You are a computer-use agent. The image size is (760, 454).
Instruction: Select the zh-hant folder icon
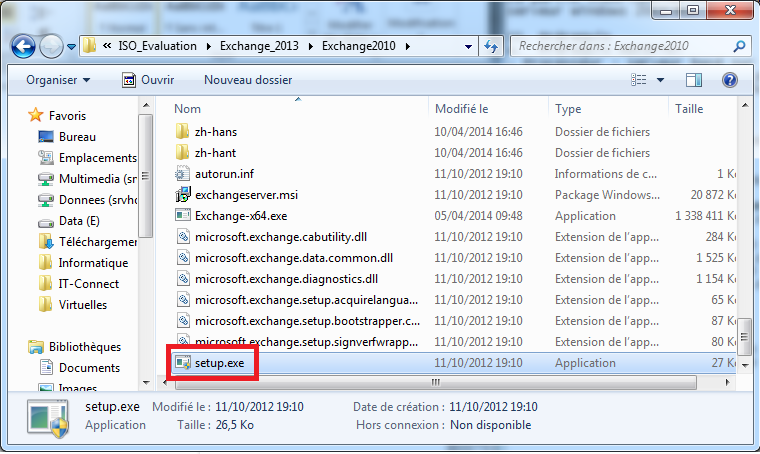point(182,153)
